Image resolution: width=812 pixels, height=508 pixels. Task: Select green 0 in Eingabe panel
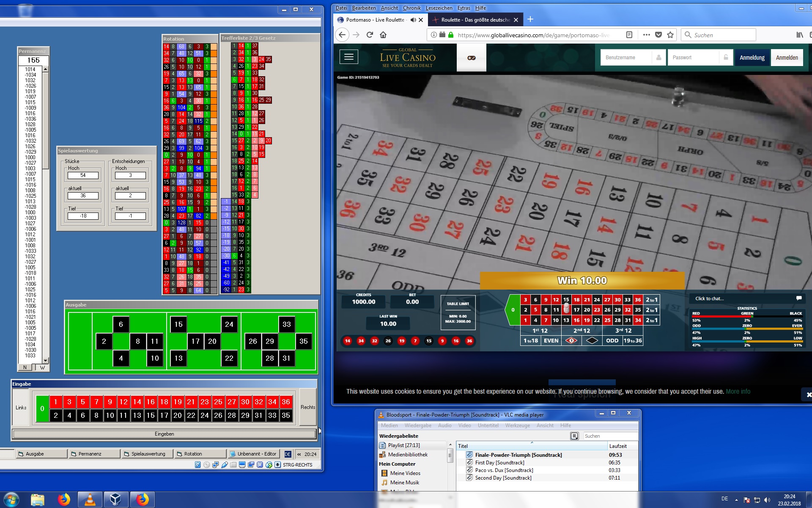[42, 409]
